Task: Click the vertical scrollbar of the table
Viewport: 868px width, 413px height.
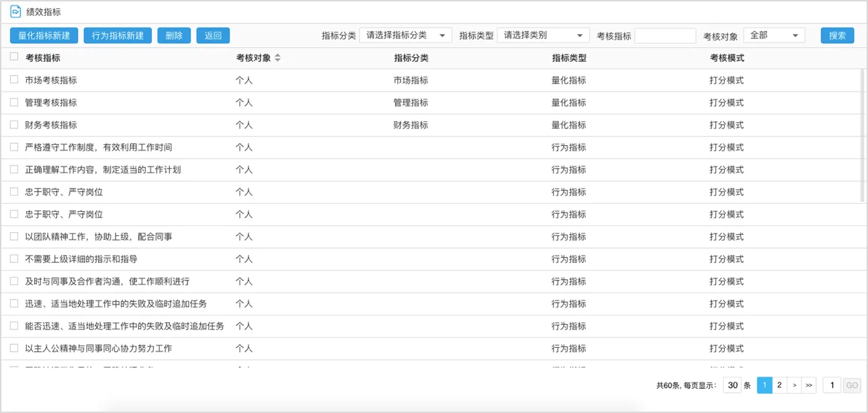Action: pyautogui.click(x=863, y=135)
